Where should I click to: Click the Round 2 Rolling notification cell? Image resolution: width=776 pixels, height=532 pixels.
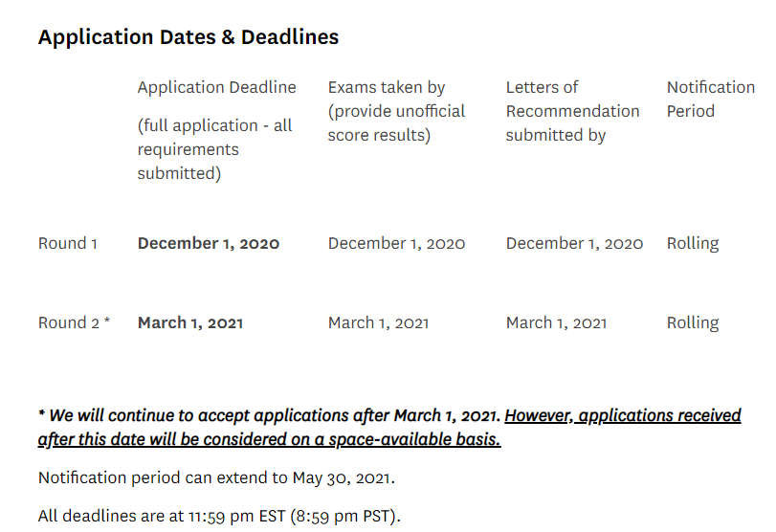(x=693, y=322)
